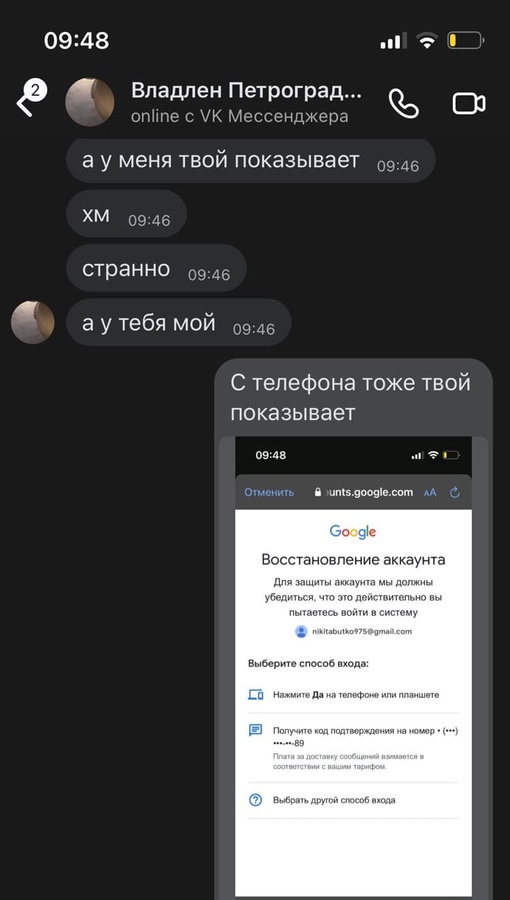Open the attached Google recovery screenshot
The height and width of the screenshot is (900, 510).
[353, 668]
